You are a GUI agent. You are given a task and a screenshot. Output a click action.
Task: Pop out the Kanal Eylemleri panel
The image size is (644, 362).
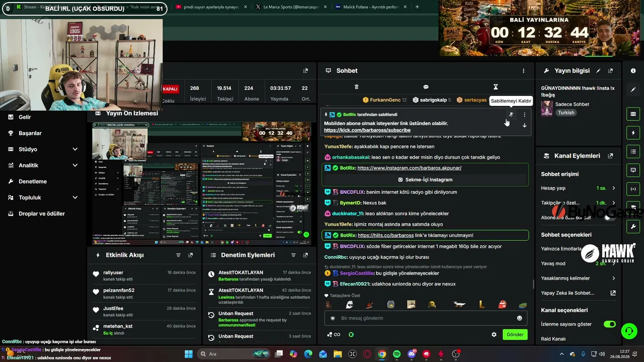[x=610, y=156]
